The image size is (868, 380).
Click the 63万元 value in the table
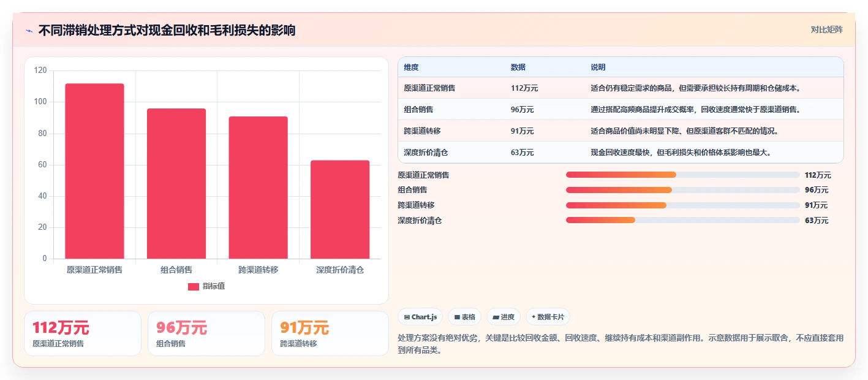tap(522, 153)
